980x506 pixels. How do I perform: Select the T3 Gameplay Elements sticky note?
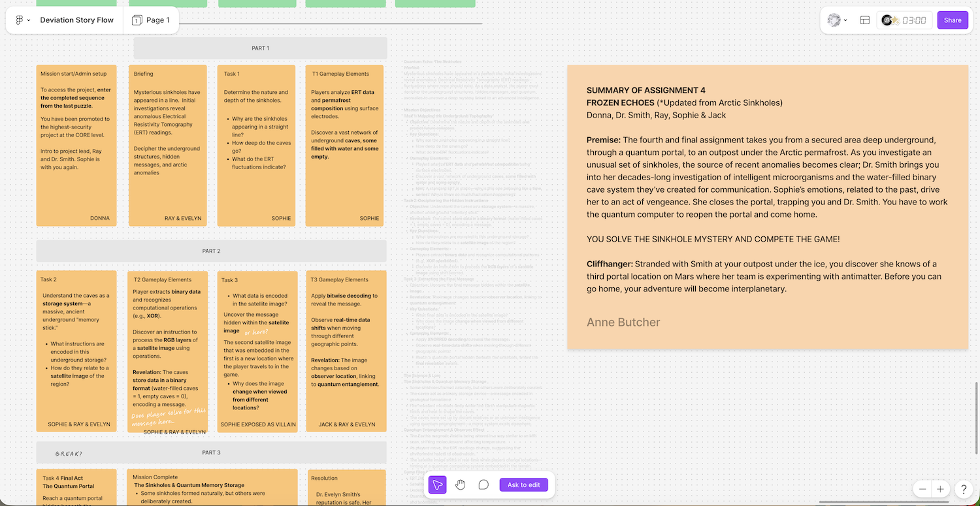[x=346, y=351]
